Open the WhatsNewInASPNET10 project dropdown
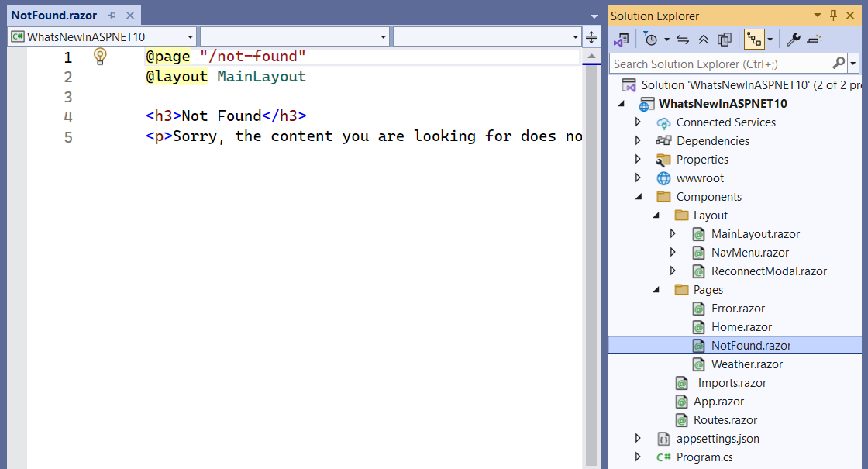868x469 pixels. (x=102, y=36)
